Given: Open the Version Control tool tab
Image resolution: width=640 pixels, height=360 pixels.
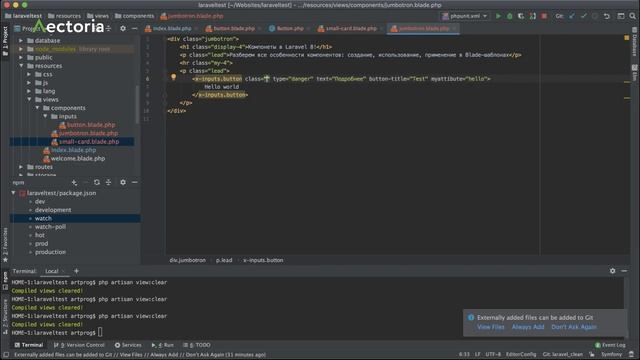Looking at the screenshot, I should tap(80, 345).
